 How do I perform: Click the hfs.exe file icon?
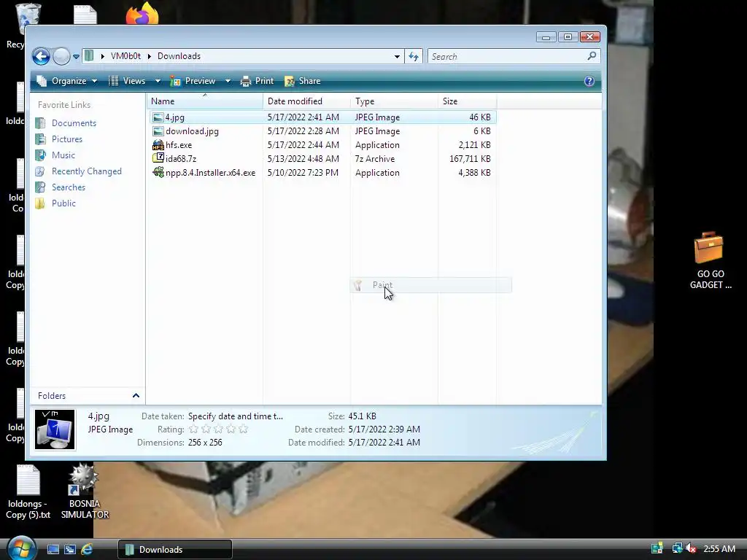(x=158, y=145)
